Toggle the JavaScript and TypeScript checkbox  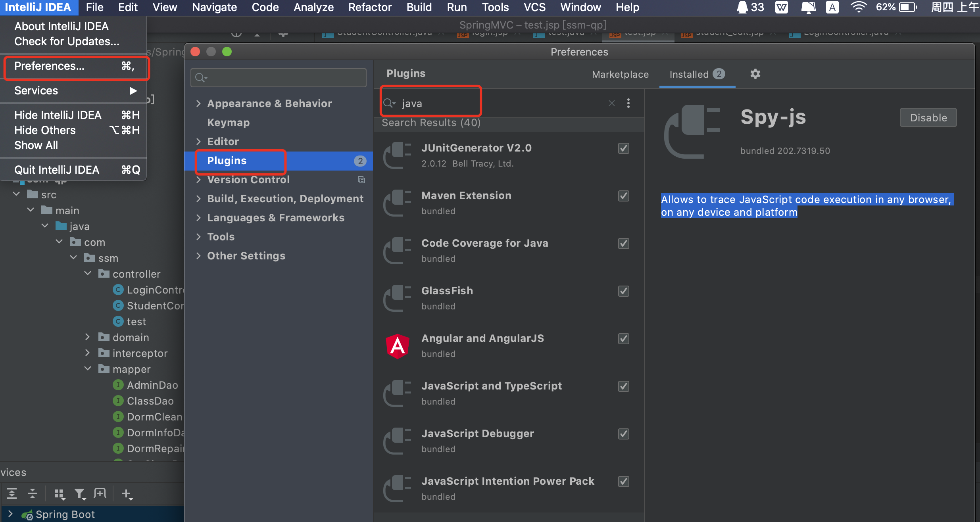623,386
